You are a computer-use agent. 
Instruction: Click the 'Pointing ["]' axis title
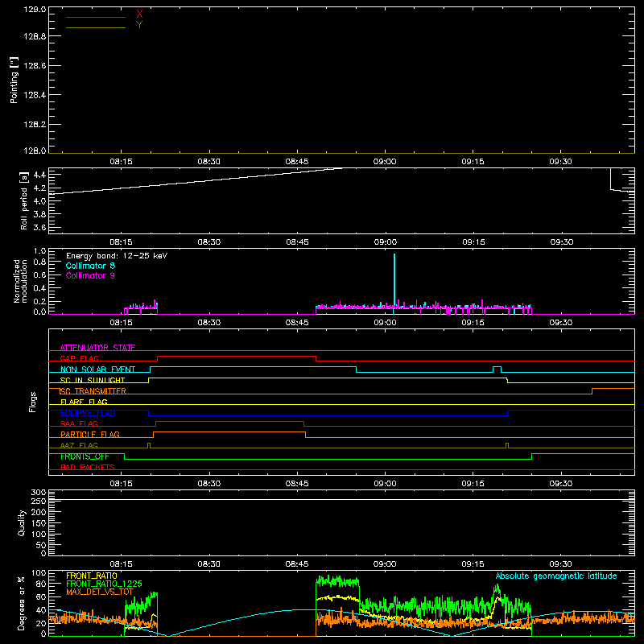pos(14,80)
